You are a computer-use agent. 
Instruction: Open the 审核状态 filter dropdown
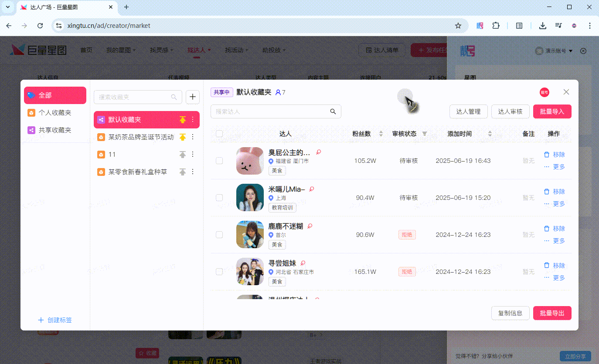point(425,134)
